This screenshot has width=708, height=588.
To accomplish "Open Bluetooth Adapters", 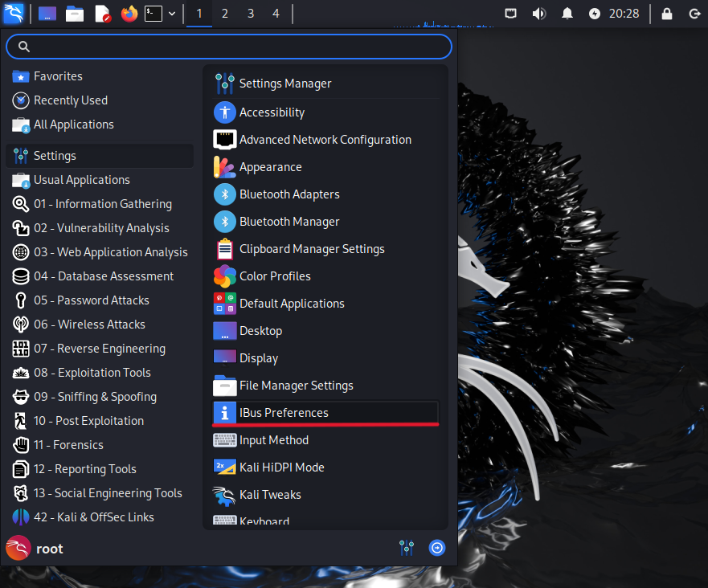I will point(325,194).
